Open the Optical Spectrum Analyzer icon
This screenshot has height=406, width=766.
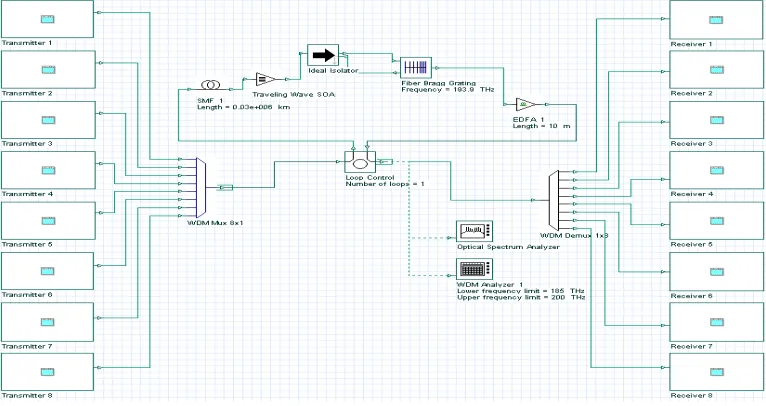[x=474, y=231]
